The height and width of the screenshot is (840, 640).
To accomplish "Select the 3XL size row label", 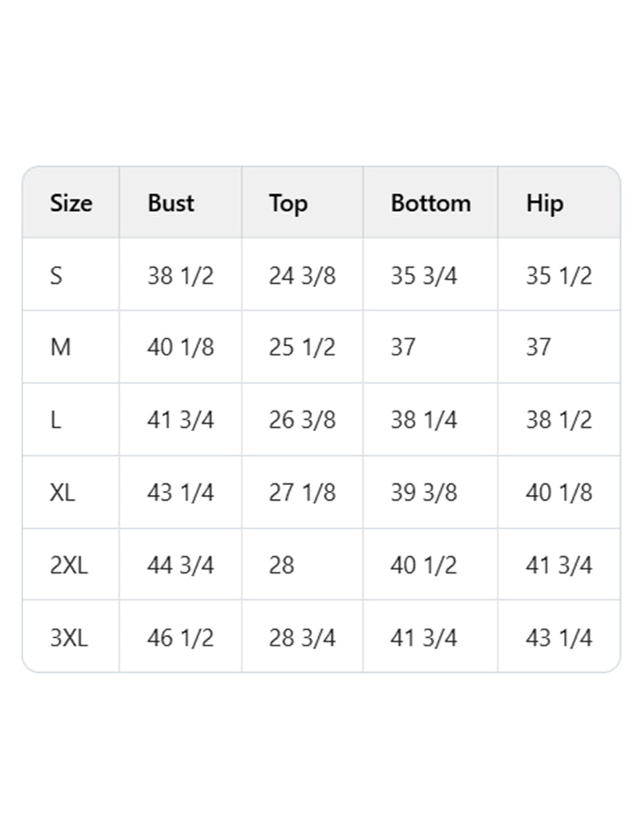I will tap(69, 638).
